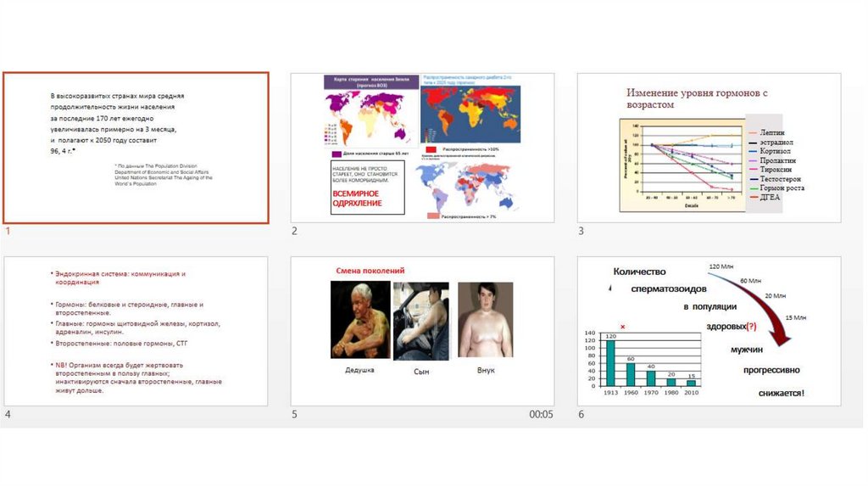This screenshot has height=487, width=868.
Task: Click the slide number 5 label
Action: pos(294,414)
